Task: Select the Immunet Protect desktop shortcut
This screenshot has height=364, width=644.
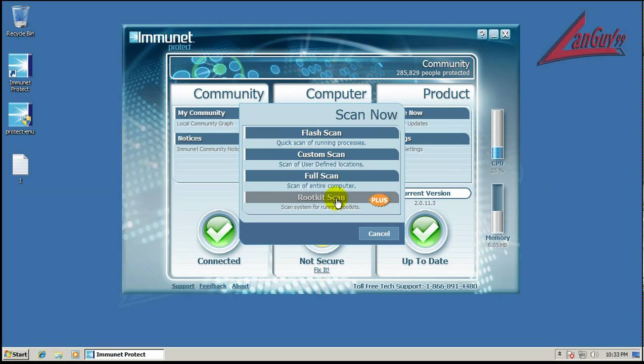Action: [20, 73]
